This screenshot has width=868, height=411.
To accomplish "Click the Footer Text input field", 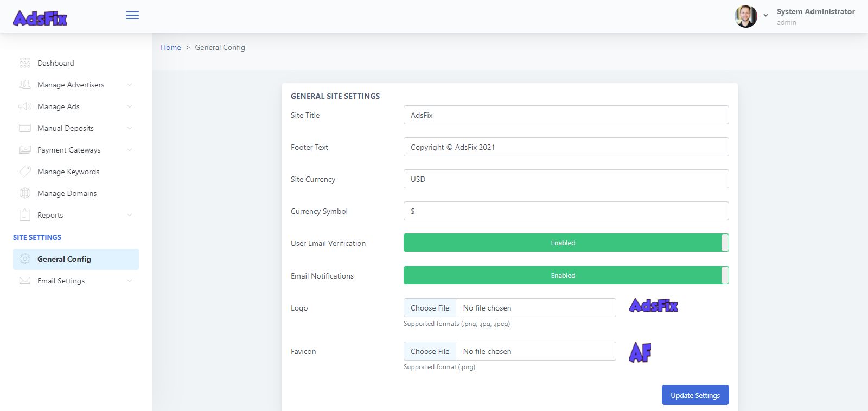I will pyautogui.click(x=566, y=147).
